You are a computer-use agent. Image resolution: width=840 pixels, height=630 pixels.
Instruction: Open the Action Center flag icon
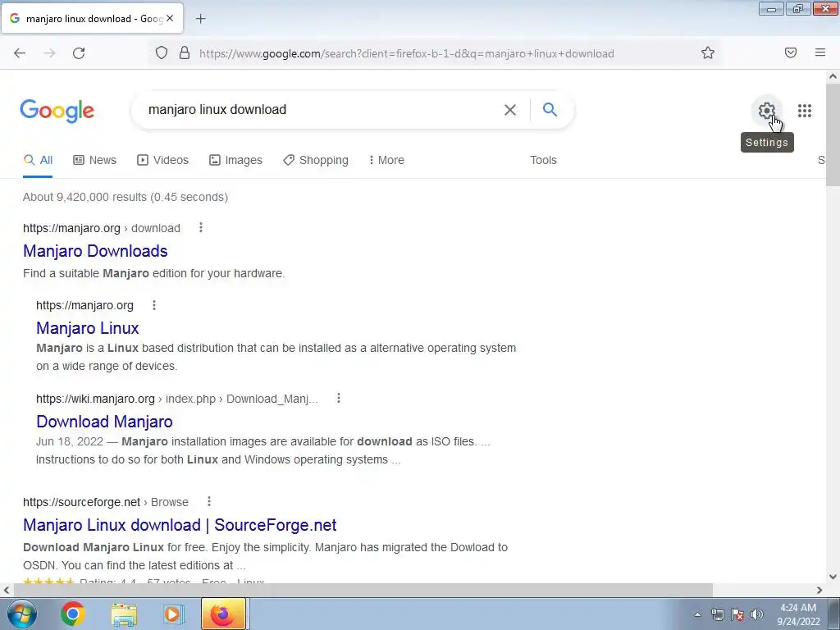click(737, 614)
